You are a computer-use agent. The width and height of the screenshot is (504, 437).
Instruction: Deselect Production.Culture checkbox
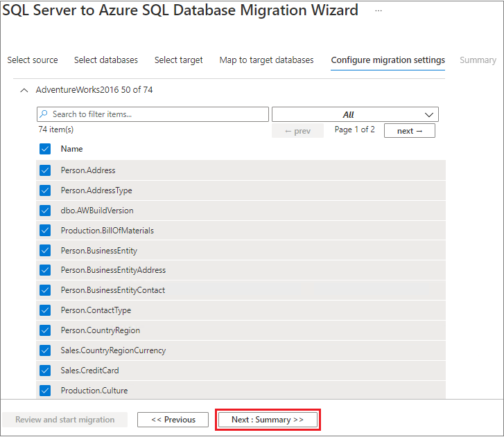coord(45,391)
